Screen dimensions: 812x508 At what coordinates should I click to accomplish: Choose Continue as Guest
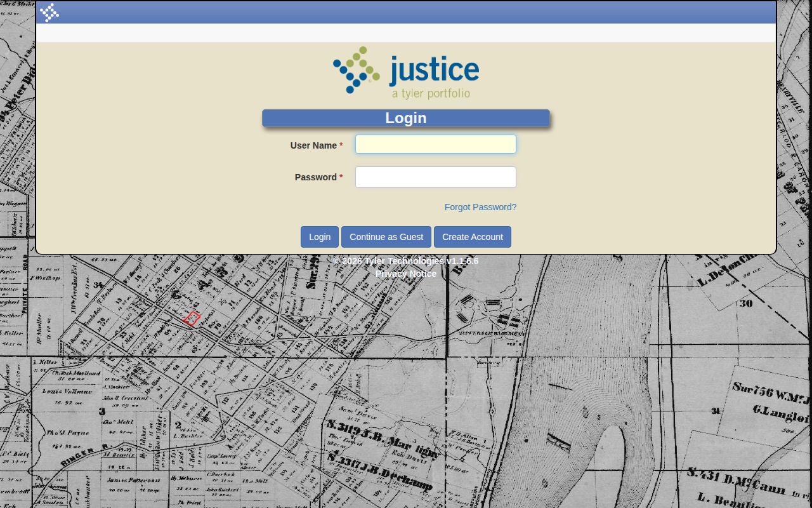pos(386,237)
